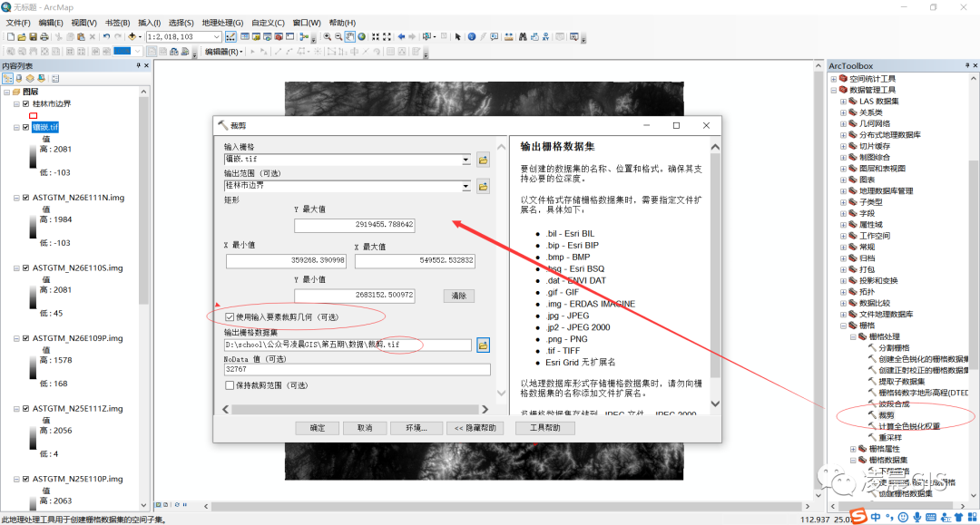Select the Select Elements black arrow tool

coord(457,37)
